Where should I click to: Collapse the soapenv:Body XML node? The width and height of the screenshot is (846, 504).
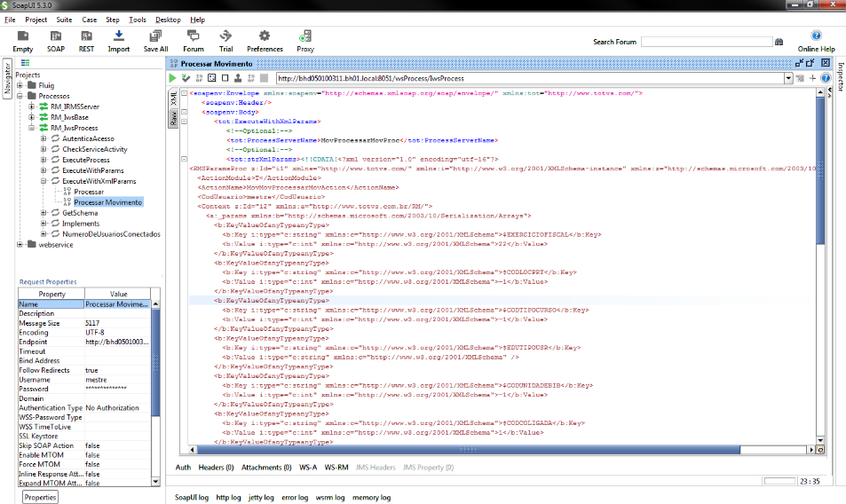pos(184,112)
